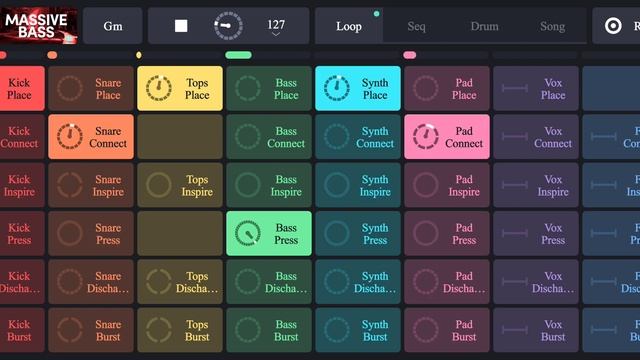Trigger the Kick Place pad
The image size is (640, 360).
tap(22, 89)
